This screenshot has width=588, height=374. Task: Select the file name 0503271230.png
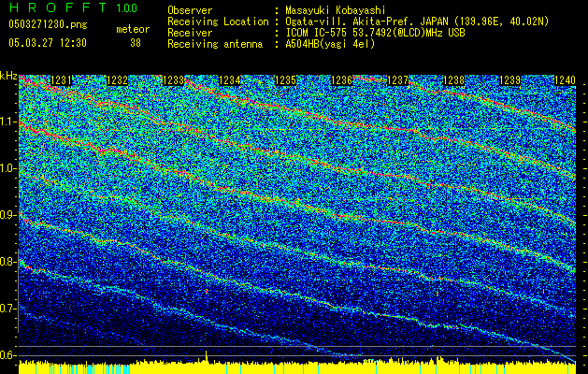click(48, 24)
